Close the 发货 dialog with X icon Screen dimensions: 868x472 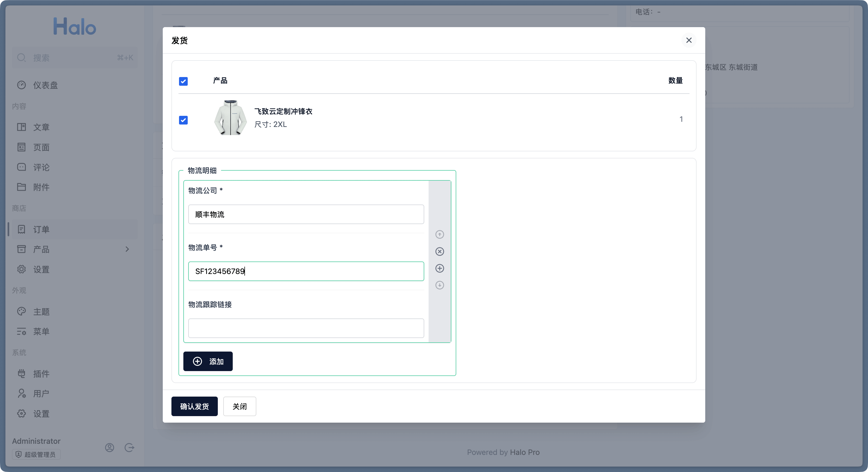pos(689,40)
